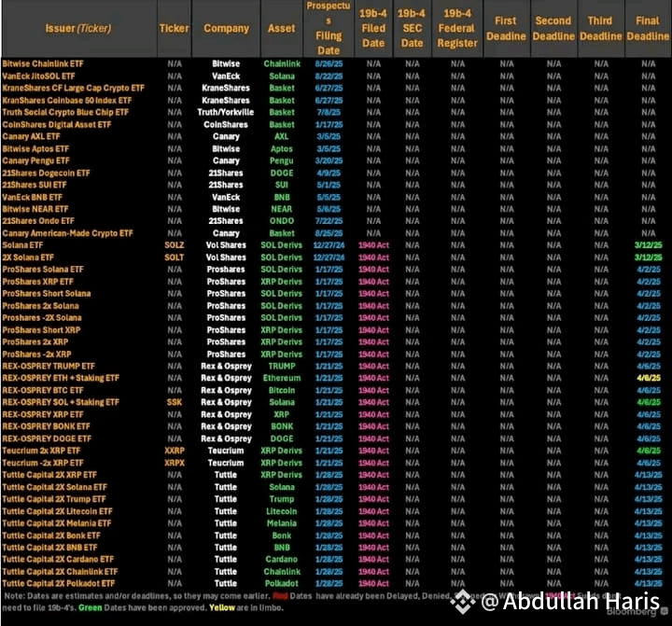The width and height of the screenshot is (672, 626).
Task: Click the "5/1/25" prospectus filing date
Action: coord(329,185)
